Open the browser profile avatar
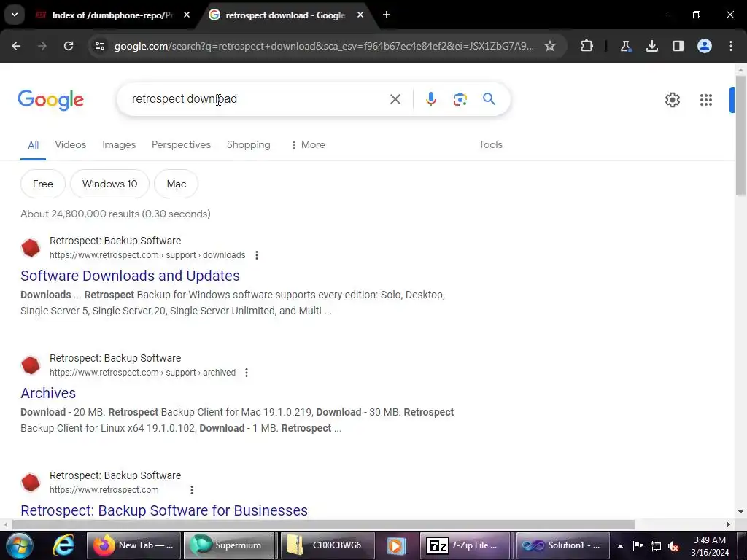 (705, 46)
